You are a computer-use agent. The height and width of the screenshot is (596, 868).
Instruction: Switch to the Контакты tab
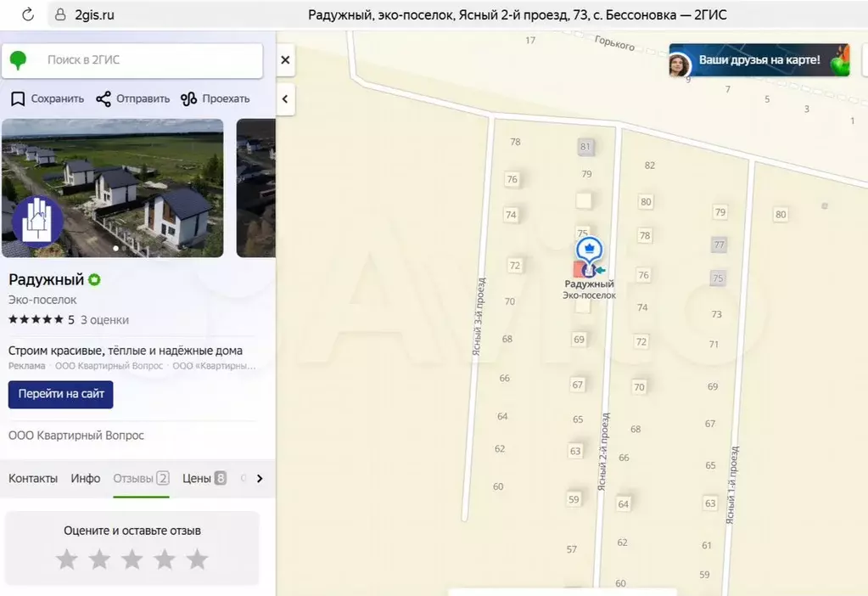pyautogui.click(x=32, y=479)
